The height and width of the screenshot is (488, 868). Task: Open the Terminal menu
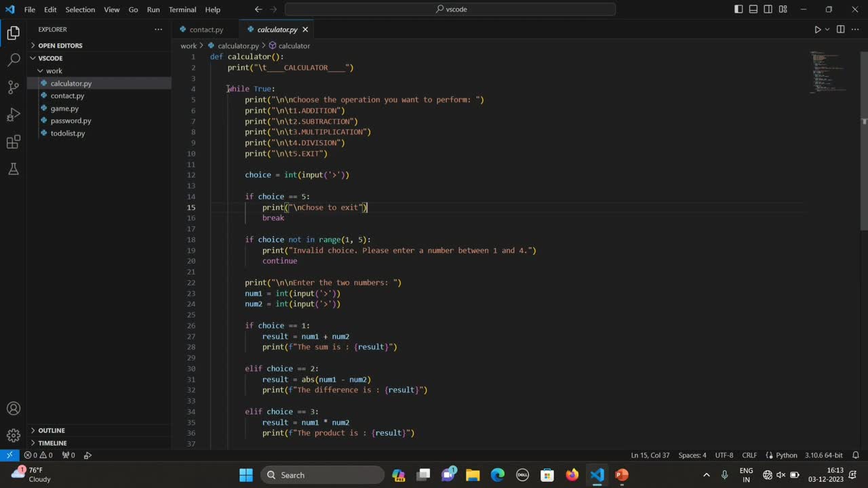(x=182, y=9)
